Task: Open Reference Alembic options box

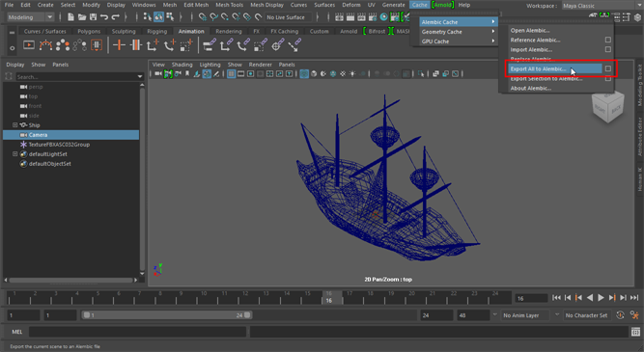Action: [x=608, y=40]
